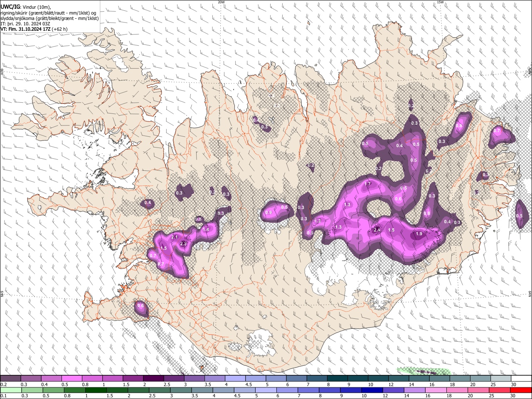The image size is (532, 399).
Task: Click the bright pink swatch starting at 0.5, upper legend row
Action: (71, 378)
